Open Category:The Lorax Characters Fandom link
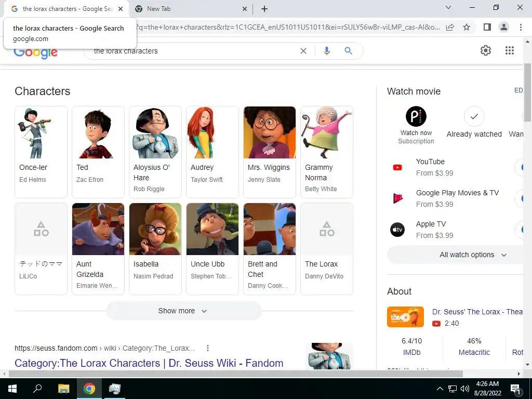The height and width of the screenshot is (399, 532). 149,363
